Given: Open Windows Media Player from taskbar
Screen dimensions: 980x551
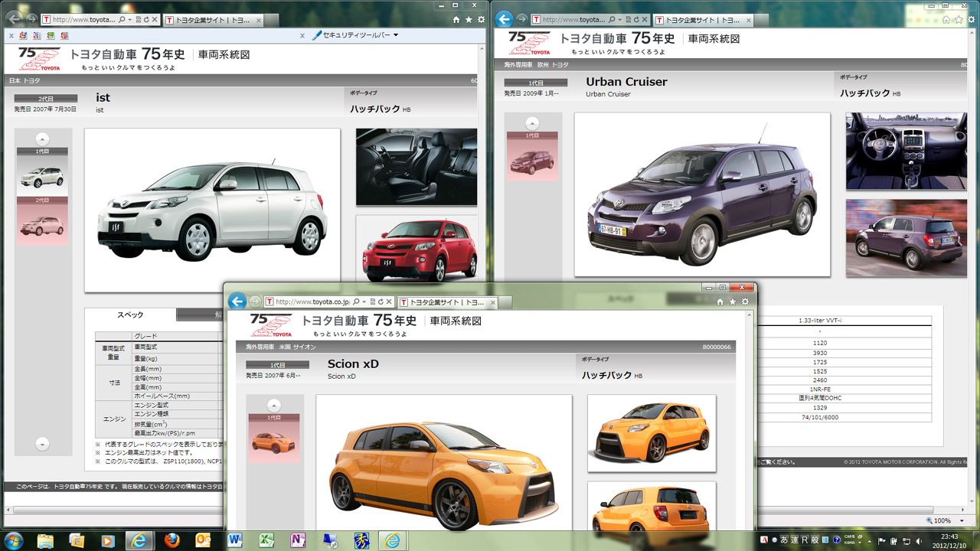Looking at the screenshot, I should 107,540.
